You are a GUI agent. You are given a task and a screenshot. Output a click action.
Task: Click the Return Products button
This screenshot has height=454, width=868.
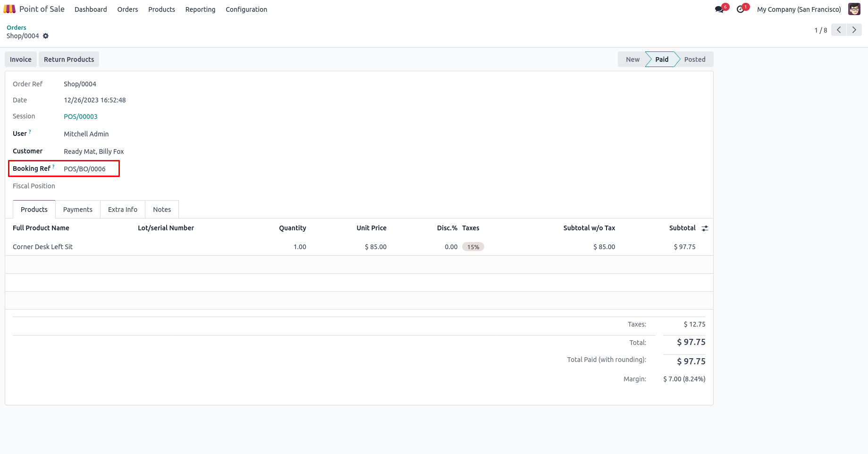point(69,59)
